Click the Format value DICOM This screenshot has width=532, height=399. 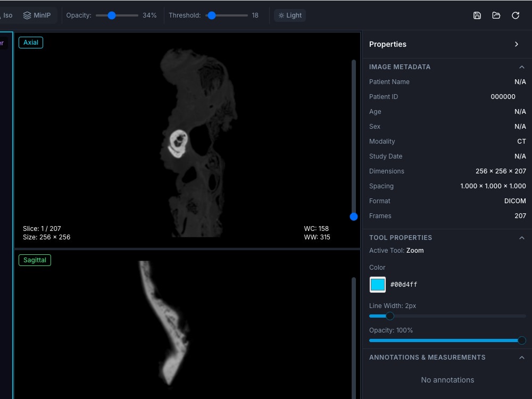click(x=515, y=201)
